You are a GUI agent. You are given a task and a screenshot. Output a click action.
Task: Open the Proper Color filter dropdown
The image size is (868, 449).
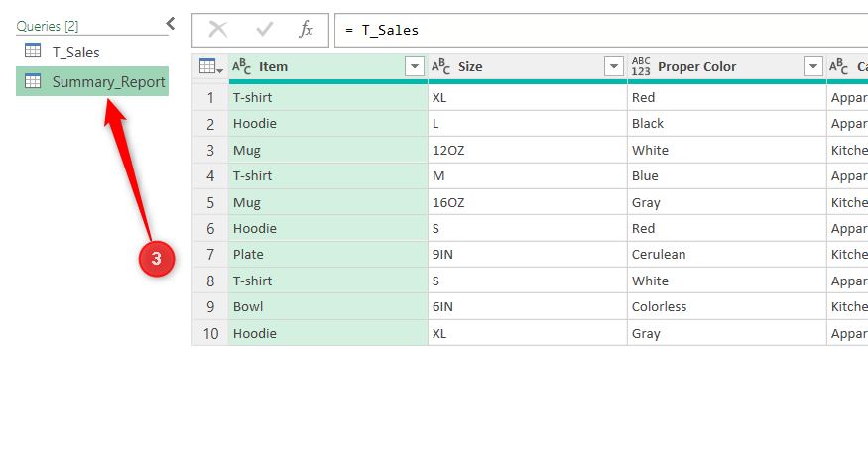pos(812,67)
